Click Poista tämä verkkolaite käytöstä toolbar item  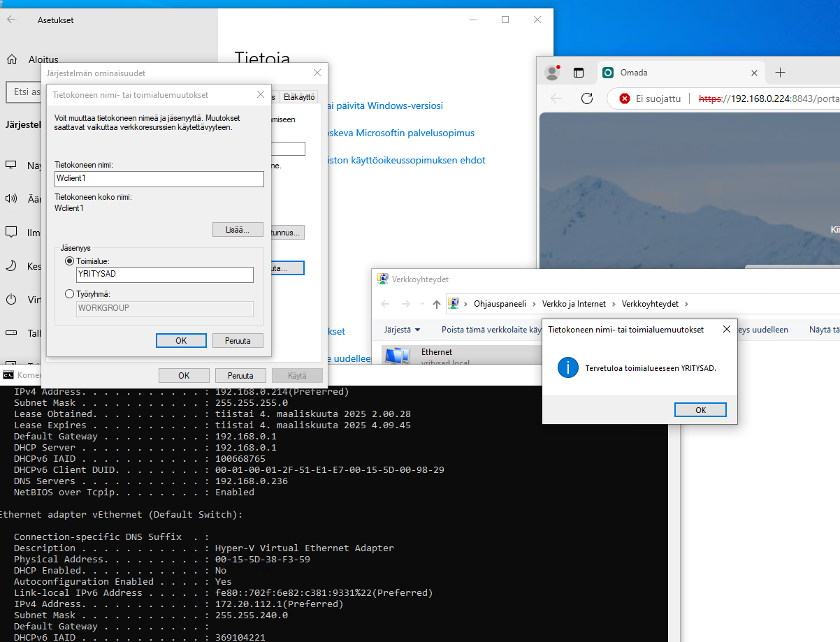click(491, 330)
